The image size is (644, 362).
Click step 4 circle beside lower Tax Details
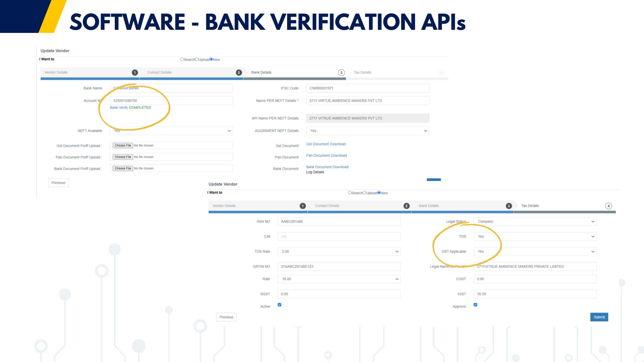click(608, 206)
